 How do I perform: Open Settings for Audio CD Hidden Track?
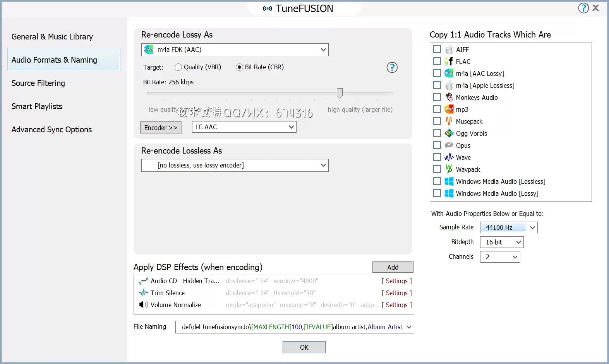[397, 281]
